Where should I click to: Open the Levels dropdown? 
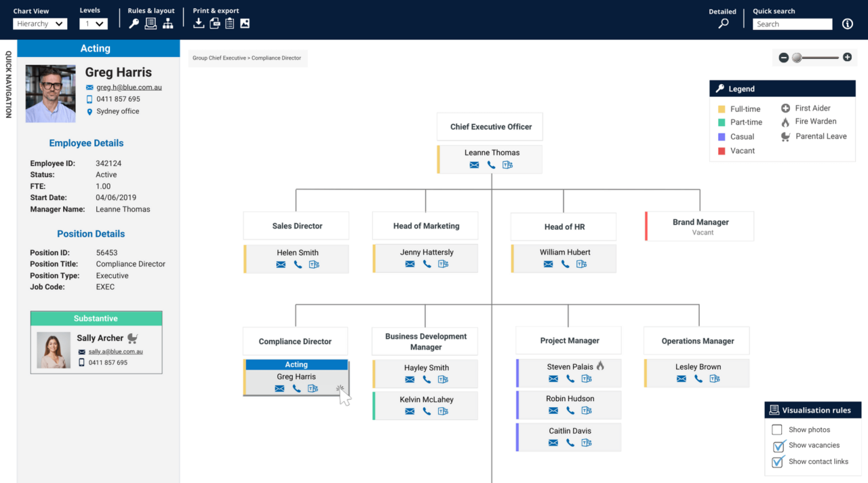click(x=93, y=23)
